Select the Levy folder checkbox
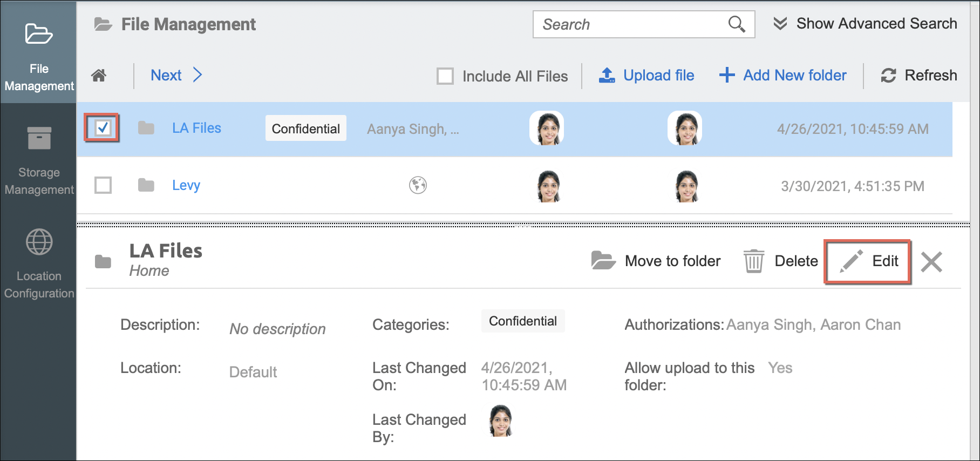 tap(103, 185)
